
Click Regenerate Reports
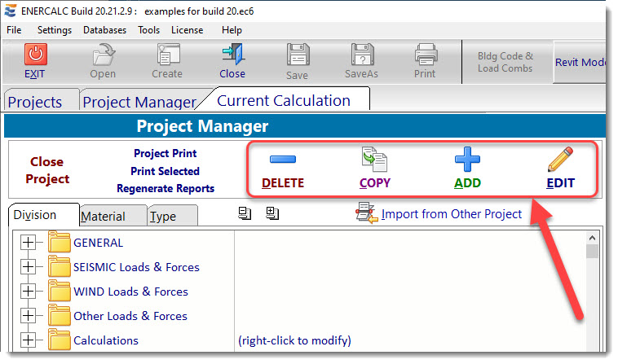(166, 188)
